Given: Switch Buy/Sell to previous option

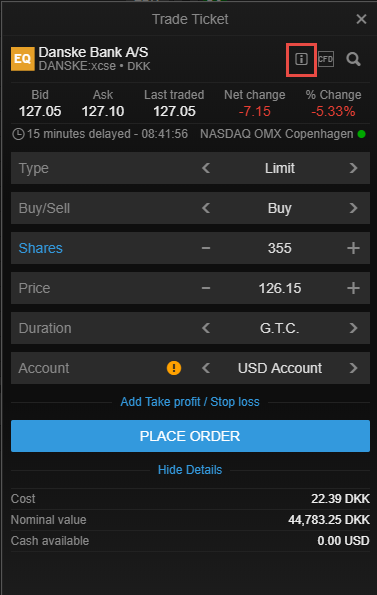Looking at the screenshot, I should tap(206, 208).
